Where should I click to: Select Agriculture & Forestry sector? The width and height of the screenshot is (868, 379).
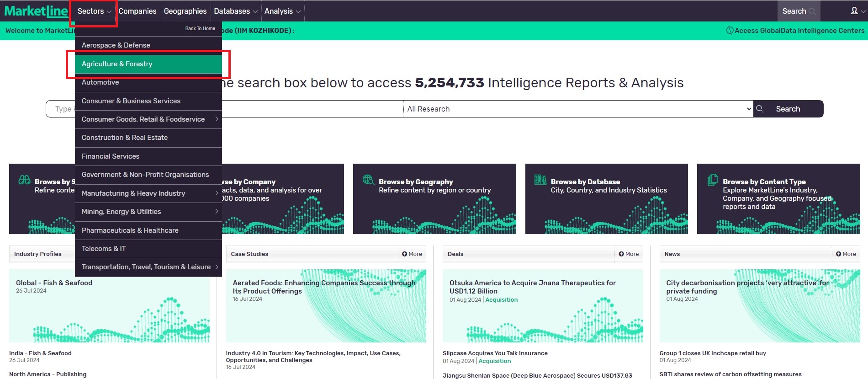click(x=117, y=64)
